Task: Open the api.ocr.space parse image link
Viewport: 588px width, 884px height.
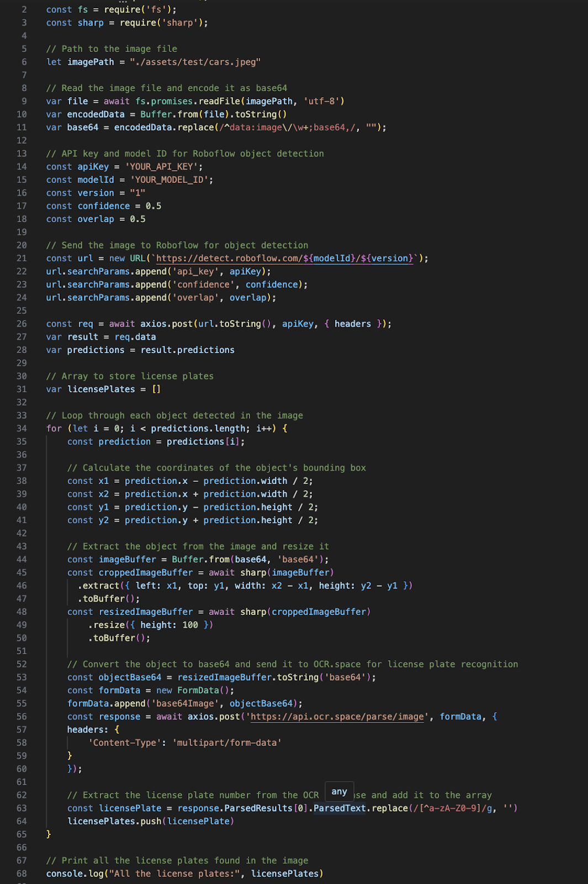Action: pyautogui.click(x=337, y=717)
